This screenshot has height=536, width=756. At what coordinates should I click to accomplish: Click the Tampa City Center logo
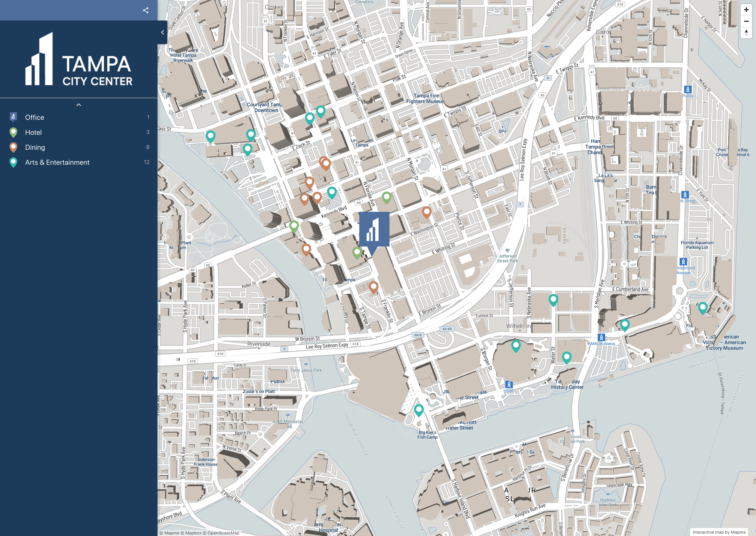coord(79,59)
